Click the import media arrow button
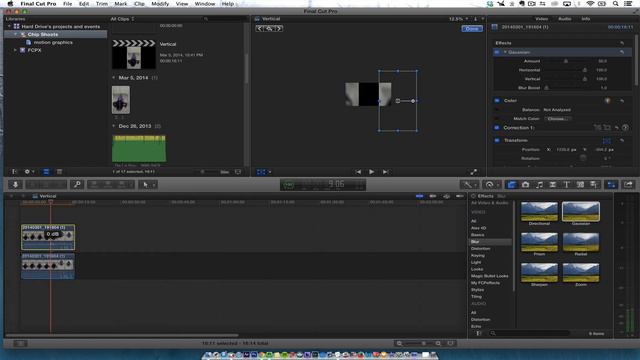640x360 pixels. click(16, 184)
